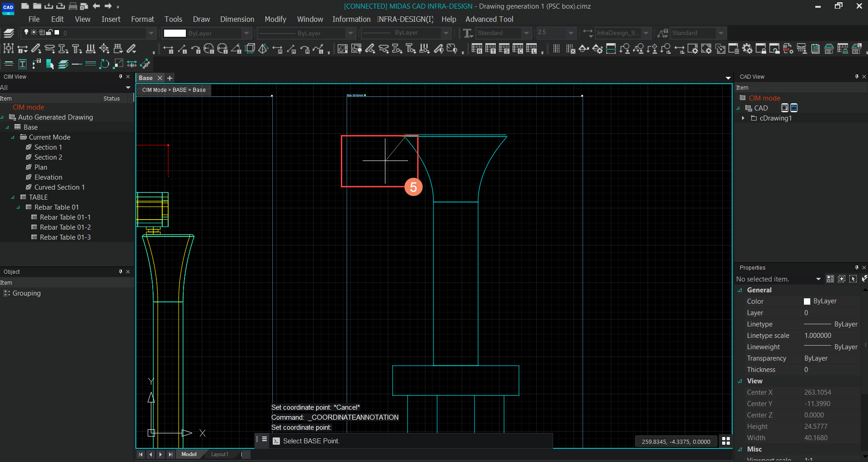
Task: Click the Print icon in quick access bar
Action: pos(72,6)
